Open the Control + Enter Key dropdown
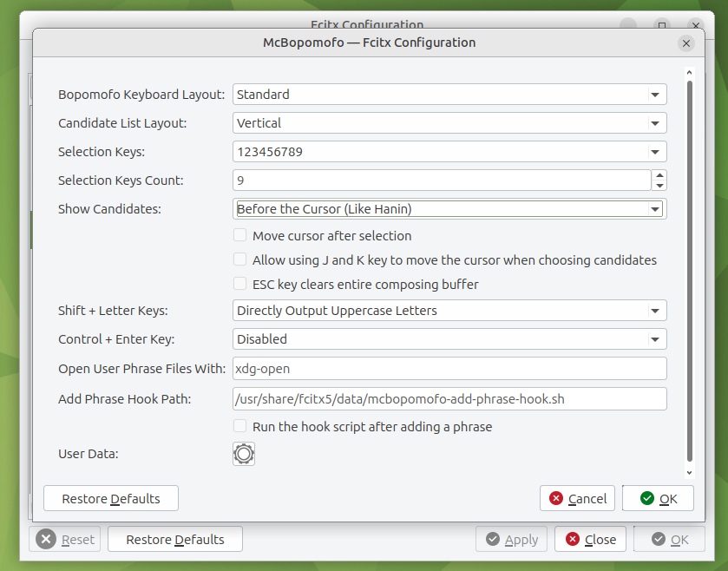This screenshot has width=728, height=571. 449,339
